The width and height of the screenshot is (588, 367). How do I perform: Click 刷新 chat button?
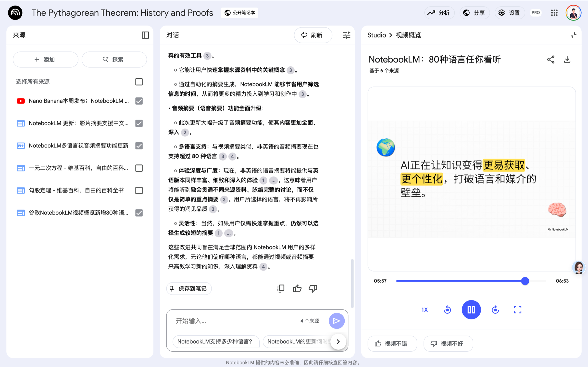click(x=313, y=35)
